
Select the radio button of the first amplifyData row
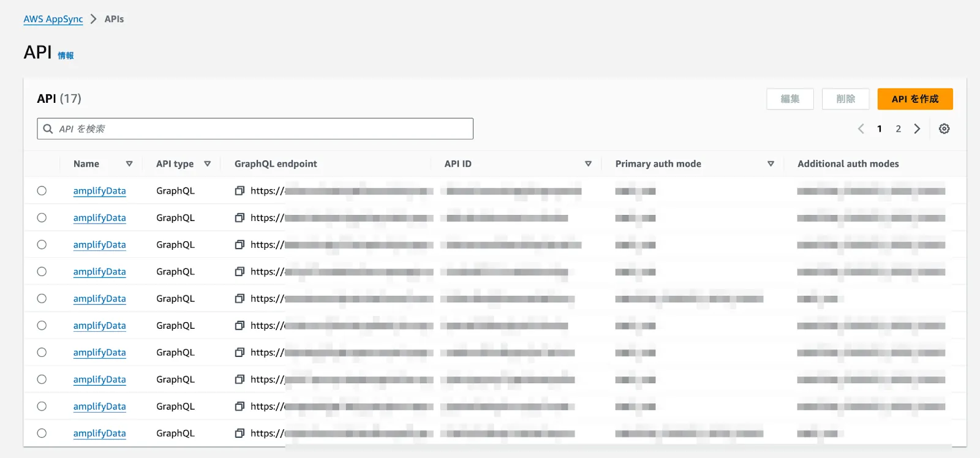[x=42, y=190]
